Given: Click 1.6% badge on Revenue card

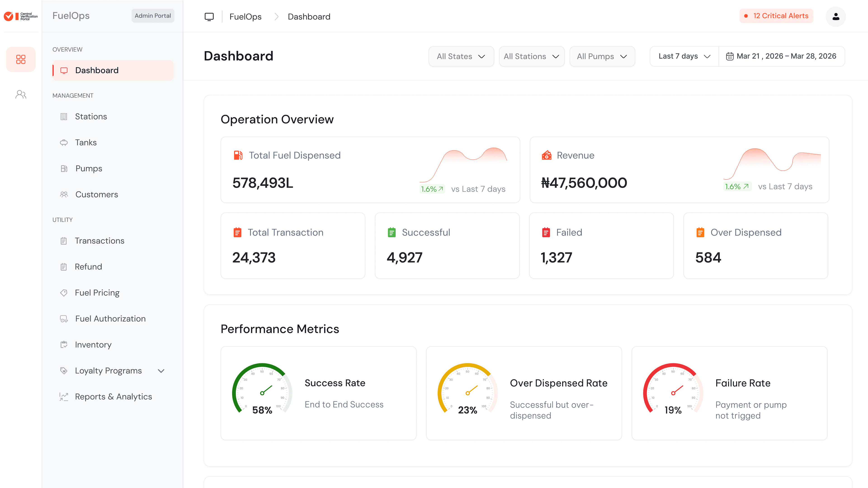Looking at the screenshot, I should click(737, 186).
